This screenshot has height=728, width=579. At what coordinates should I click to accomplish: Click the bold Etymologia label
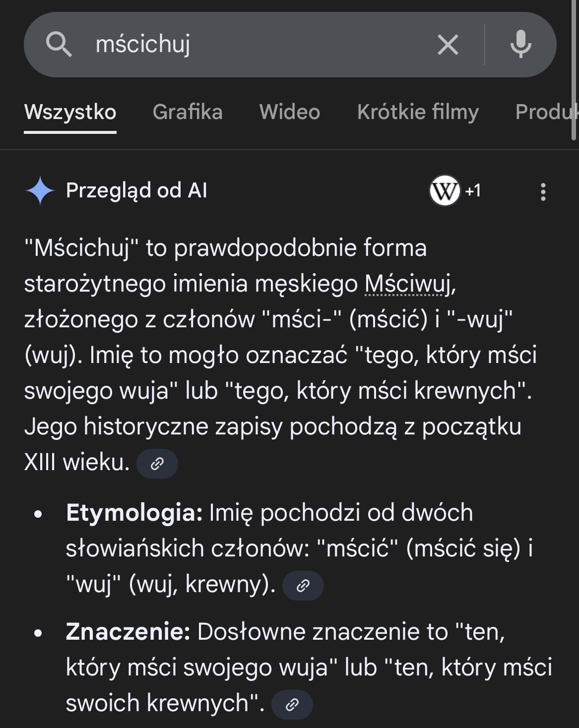pos(134,513)
